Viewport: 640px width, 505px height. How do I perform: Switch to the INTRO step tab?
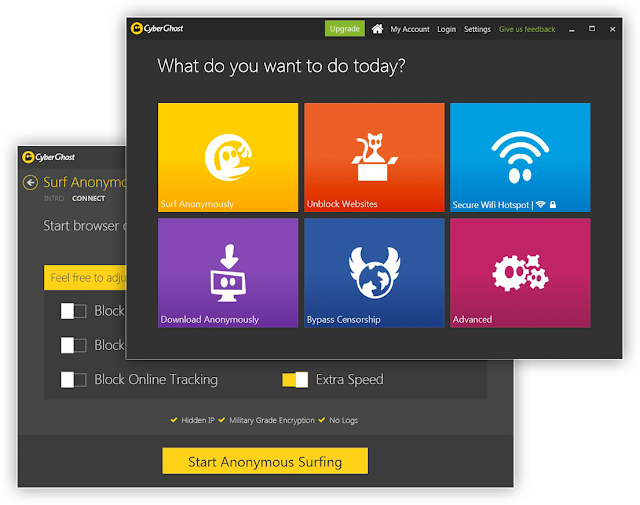pos(54,198)
